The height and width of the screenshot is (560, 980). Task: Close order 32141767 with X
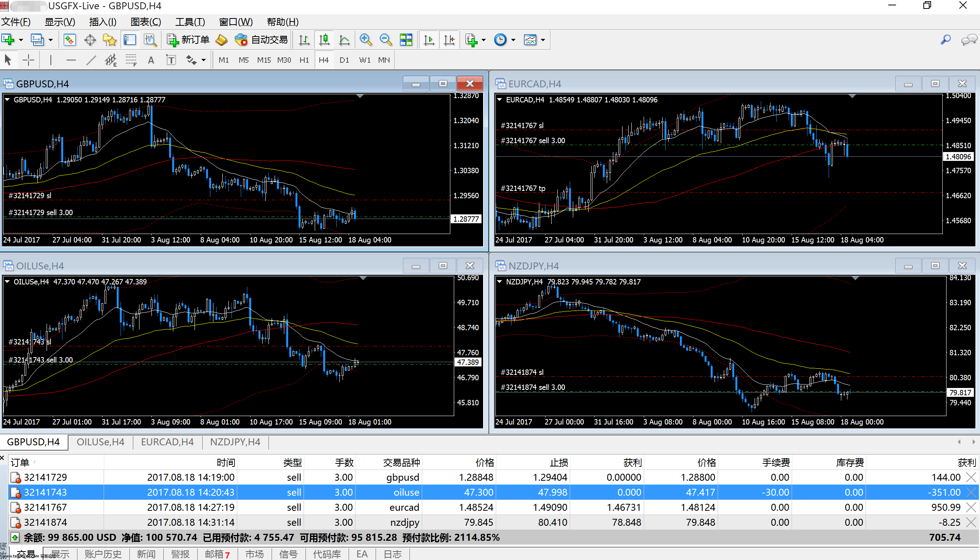(971, 507)
